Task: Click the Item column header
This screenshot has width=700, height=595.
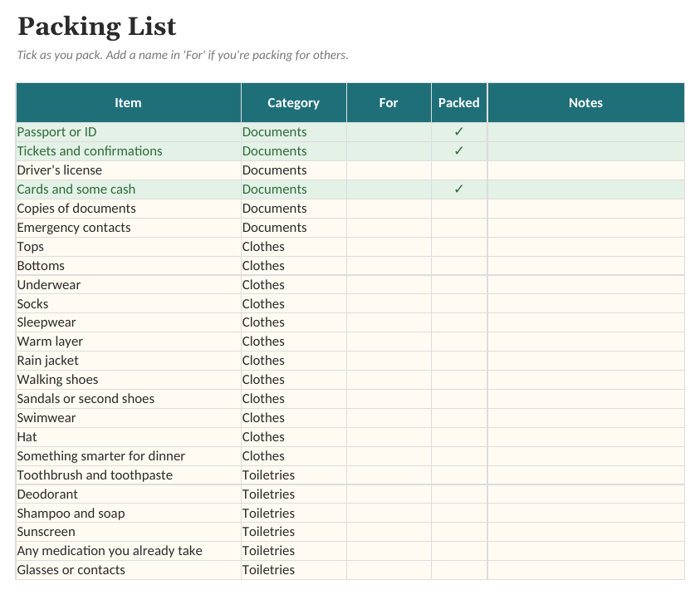Action: point(128,103)
